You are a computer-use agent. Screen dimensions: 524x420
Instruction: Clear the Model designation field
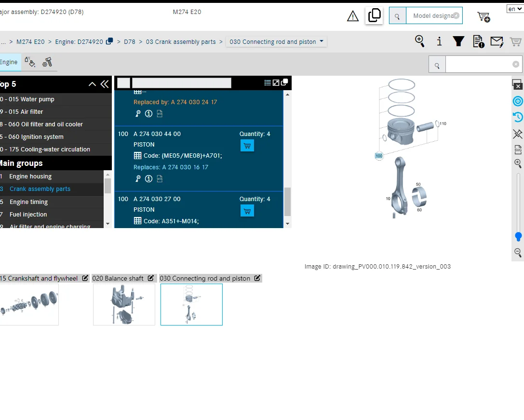(456, 16)
